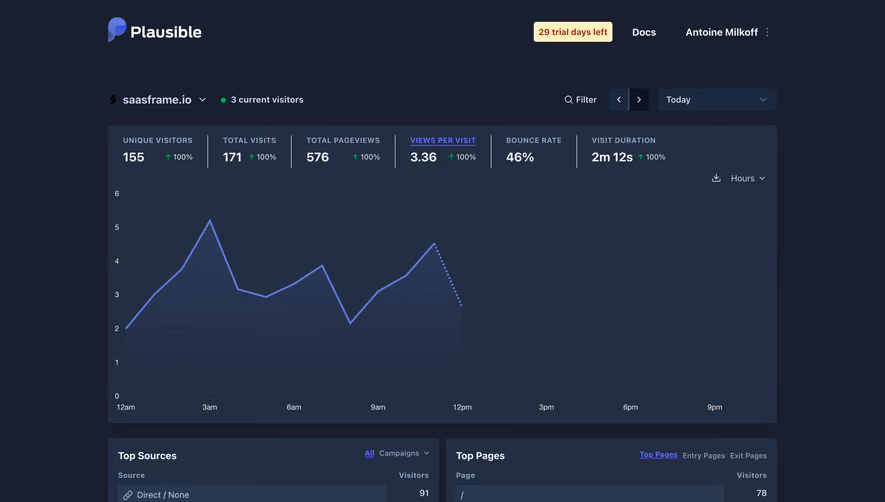Open the Docs link
The width and height of the screenshot is (885, 502).
tap(644, 32)
